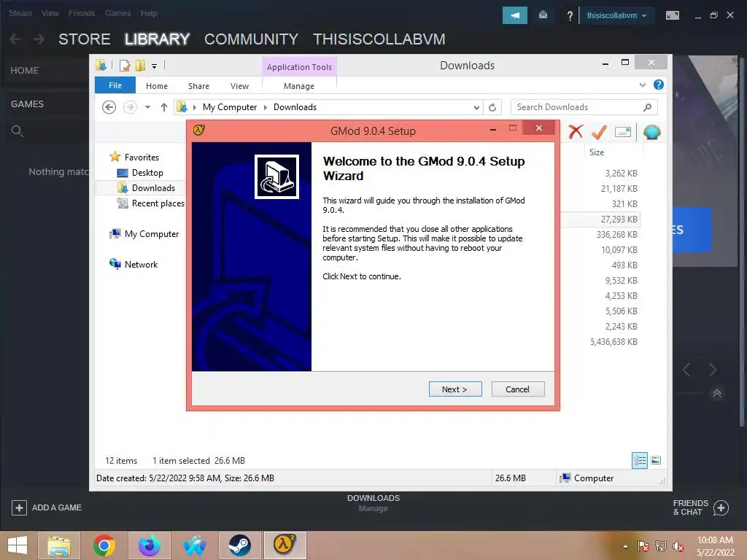747x560 pixels.
Task: Open Firefox from taskbar
Action: [x=149, y=545]
